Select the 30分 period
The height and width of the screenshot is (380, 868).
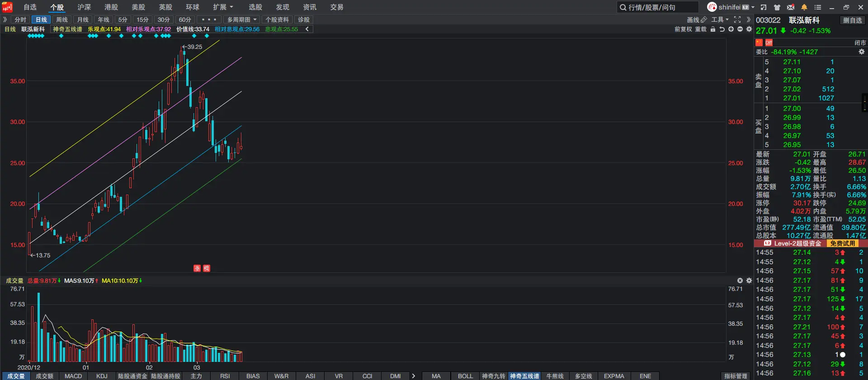point(164,20)
